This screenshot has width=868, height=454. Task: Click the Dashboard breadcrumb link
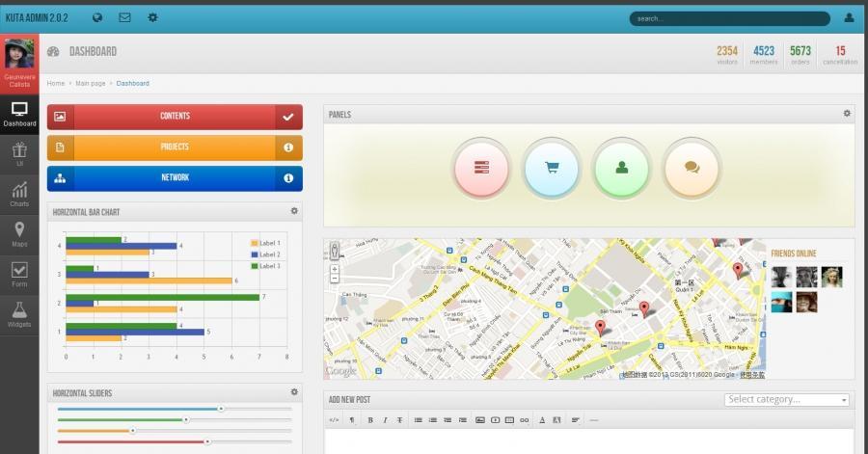point(132,83)
